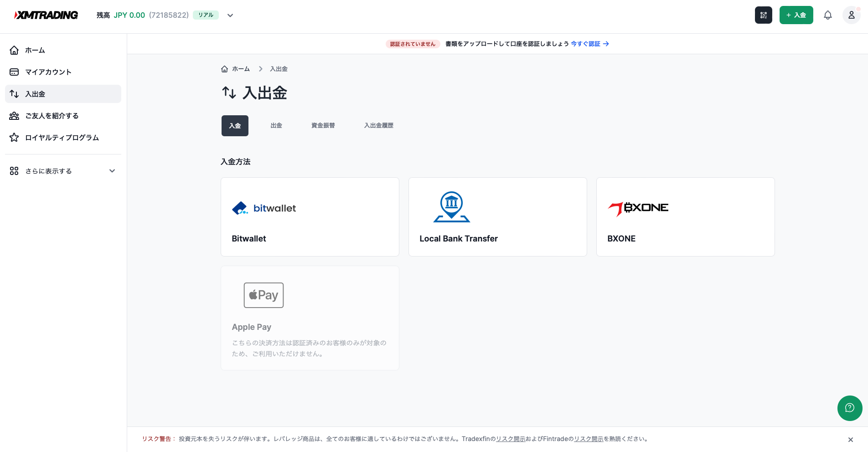Viewport: 868px width, 452px height.
Task: Click the XMTrading logo
Action: coord(46,15)
